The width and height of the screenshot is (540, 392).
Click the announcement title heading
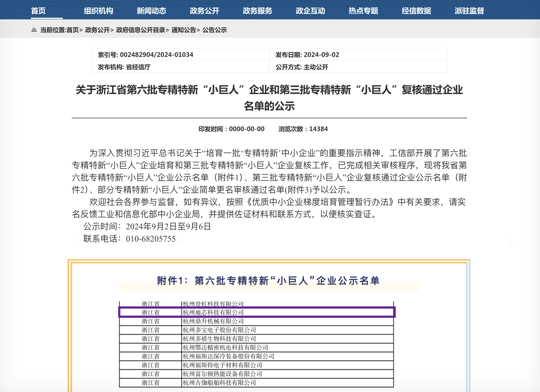(x=269, y=98)
